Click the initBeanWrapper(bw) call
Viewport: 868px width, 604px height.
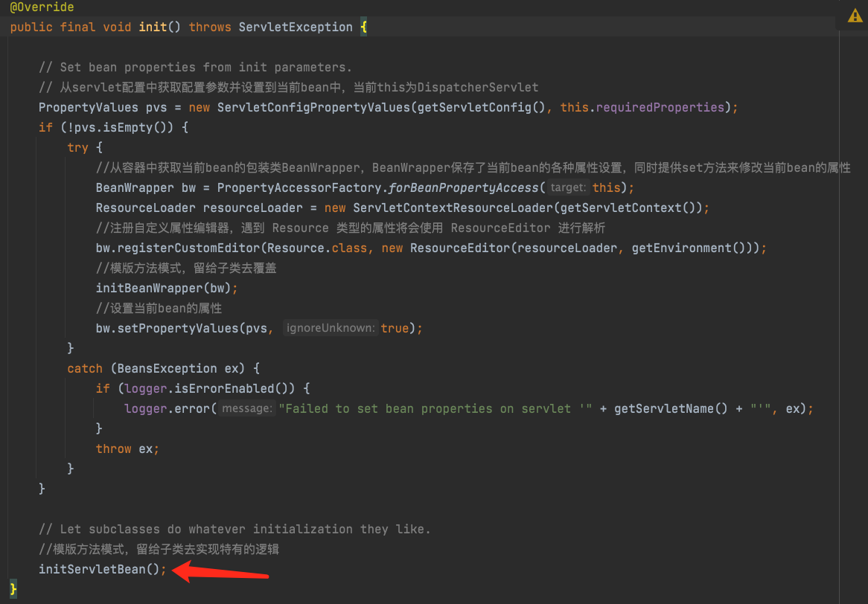coord(163,288)
